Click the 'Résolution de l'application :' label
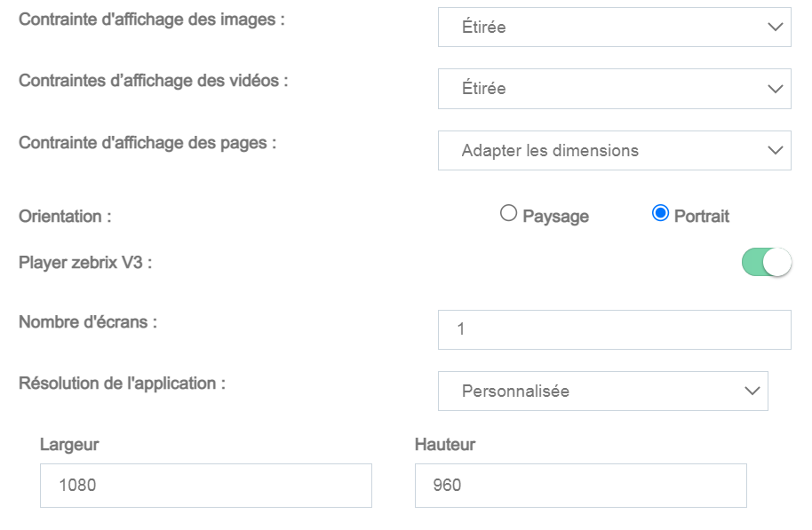812x530 pixels. [x=122, y=384]
